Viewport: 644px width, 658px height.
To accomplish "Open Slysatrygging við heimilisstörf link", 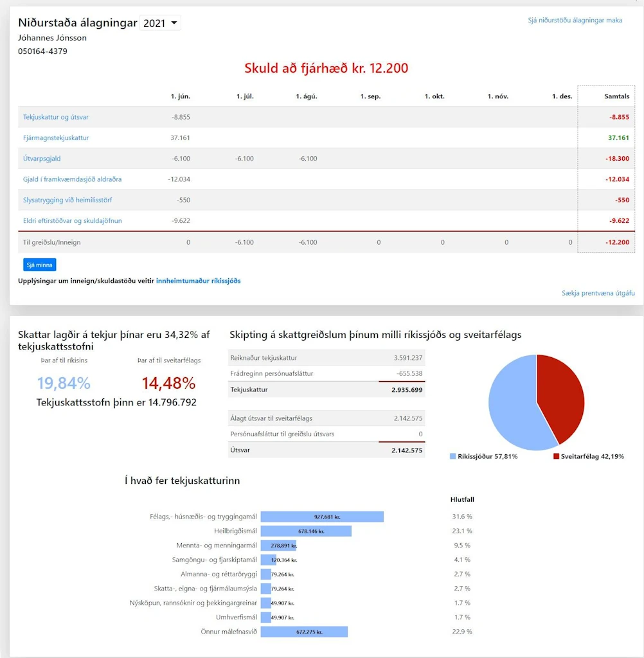I will coord(67,200).
